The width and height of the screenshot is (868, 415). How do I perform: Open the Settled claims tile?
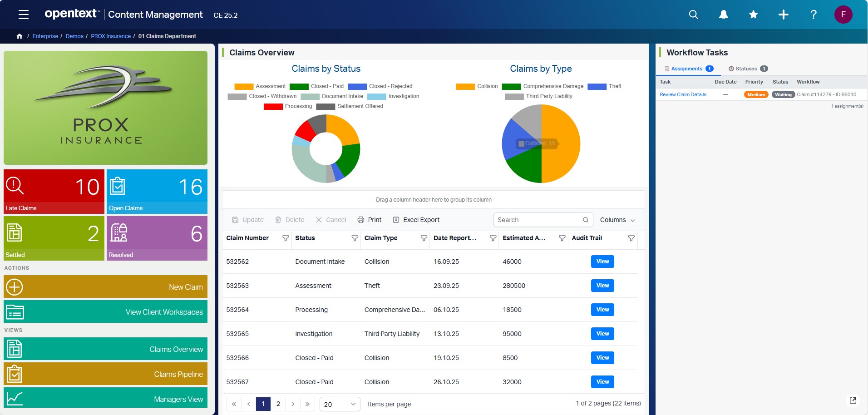coord(54,238)
